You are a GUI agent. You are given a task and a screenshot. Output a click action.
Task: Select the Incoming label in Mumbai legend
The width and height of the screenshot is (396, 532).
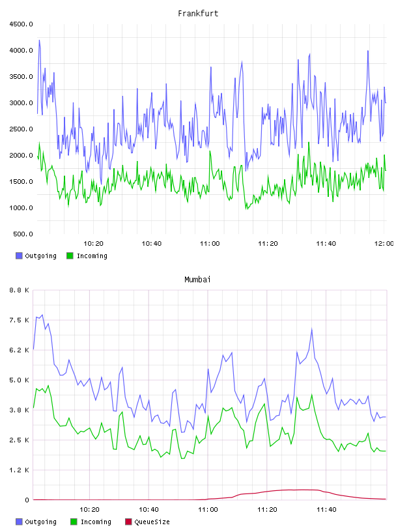coord(96,522)
